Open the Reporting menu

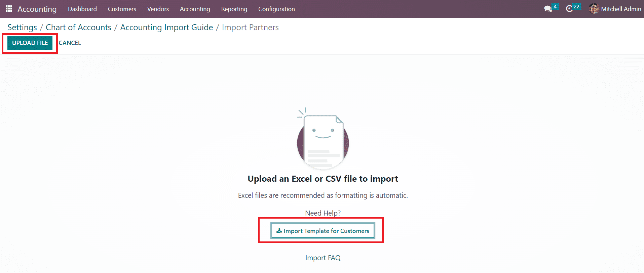[x=234, y=9]
